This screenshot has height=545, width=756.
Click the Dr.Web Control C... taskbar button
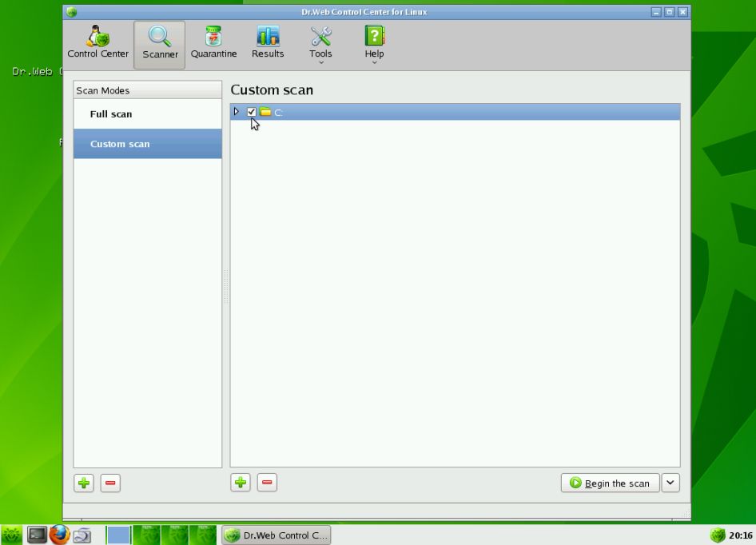point(277,535)
